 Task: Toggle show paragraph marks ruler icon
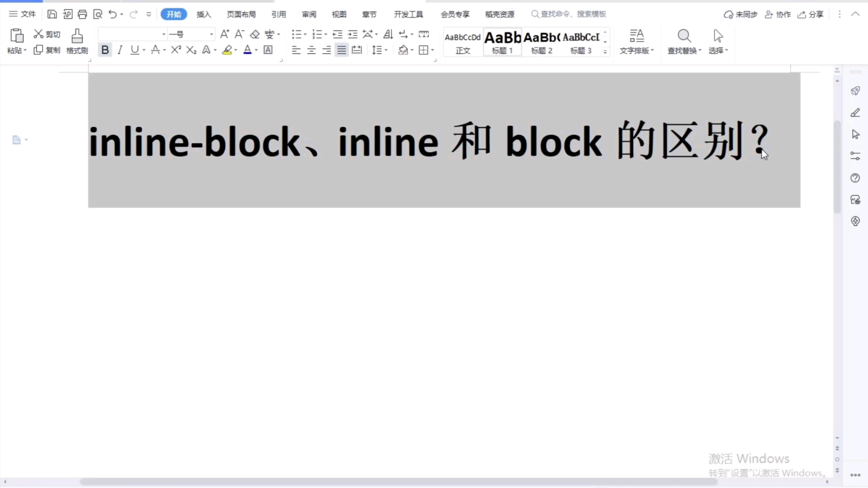pyautogui.click(x=424, y=34)
